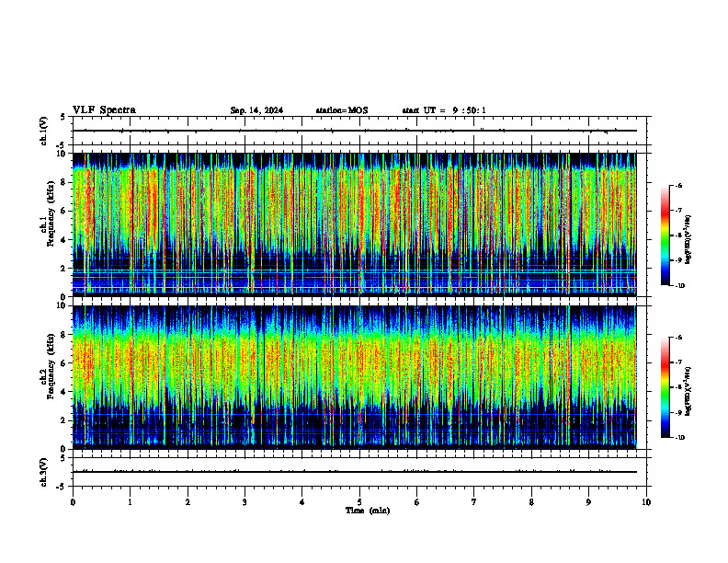Viewport: 728px width, 563px height.
Task: Click the "5" tick on time axis
Action: (359, 502)
